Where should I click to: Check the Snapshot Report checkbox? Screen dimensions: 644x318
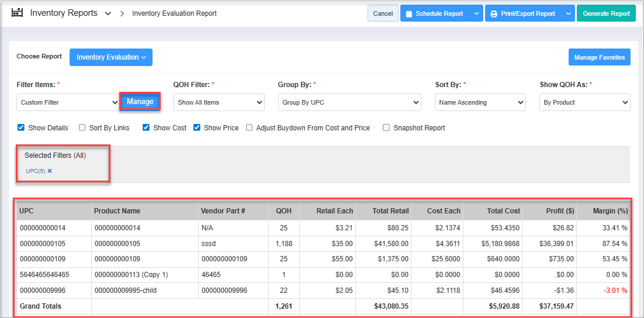tap(386, 127)
